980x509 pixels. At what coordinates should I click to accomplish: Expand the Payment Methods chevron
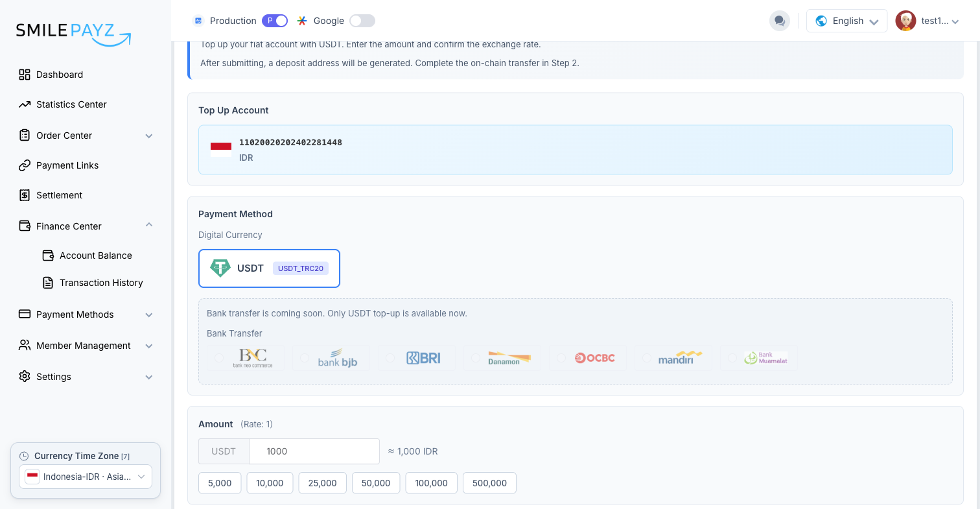coord(149,315)
